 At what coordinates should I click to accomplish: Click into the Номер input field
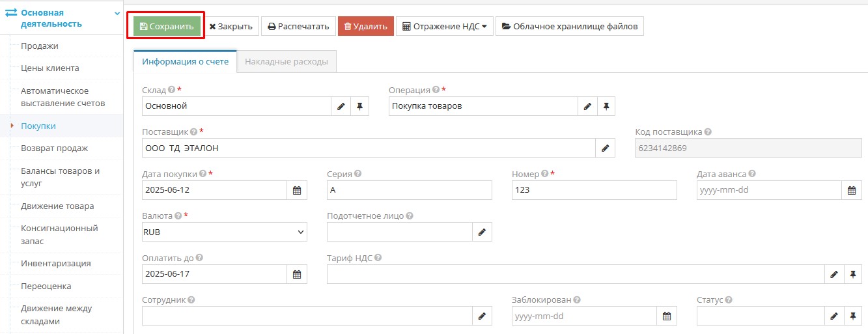point(594,190)
